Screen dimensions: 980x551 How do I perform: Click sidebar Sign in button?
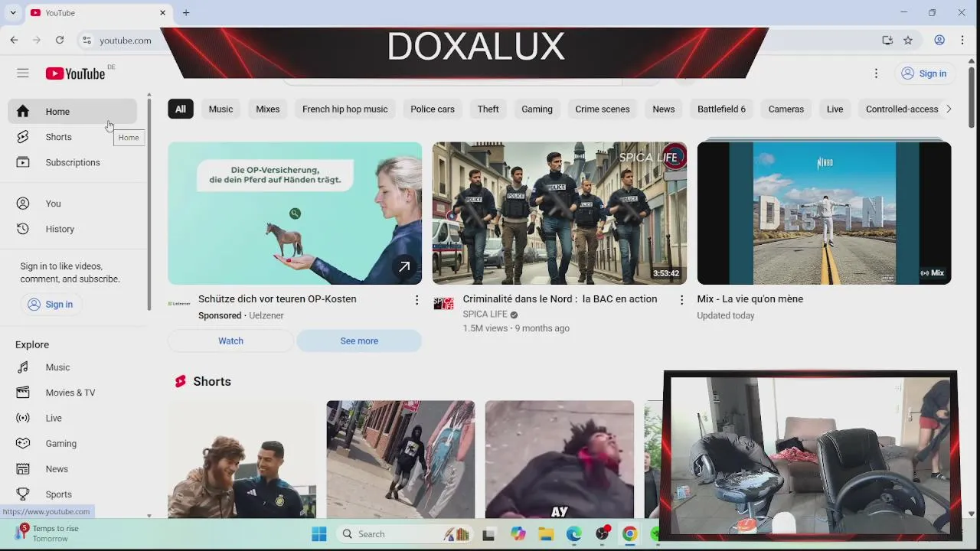[x=51, y=305]
